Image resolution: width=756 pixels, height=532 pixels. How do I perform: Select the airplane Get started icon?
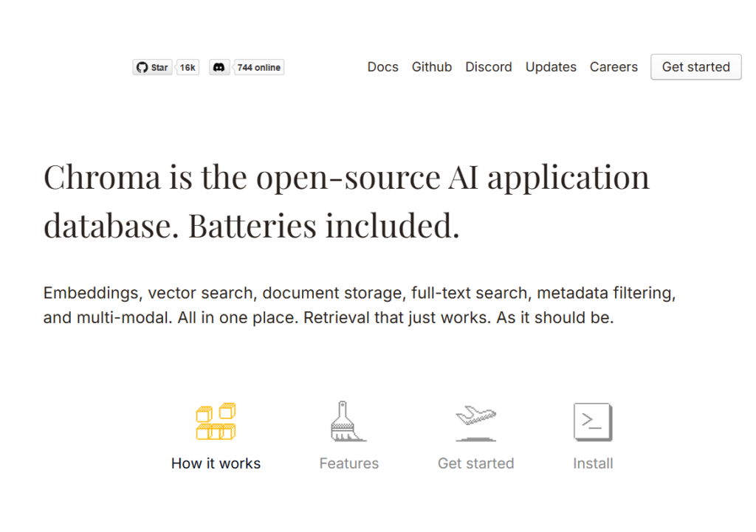(476, 423)
